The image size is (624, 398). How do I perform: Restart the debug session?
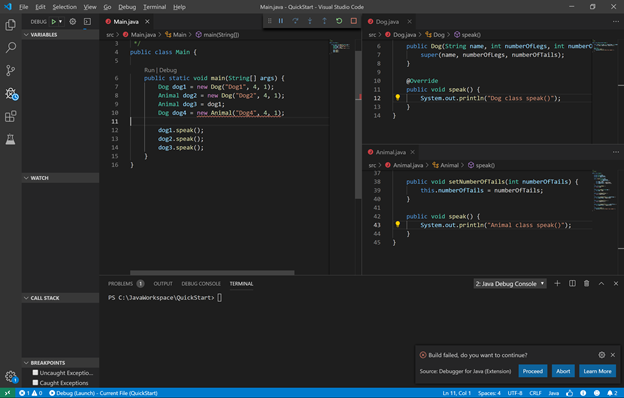click(339, 21)
